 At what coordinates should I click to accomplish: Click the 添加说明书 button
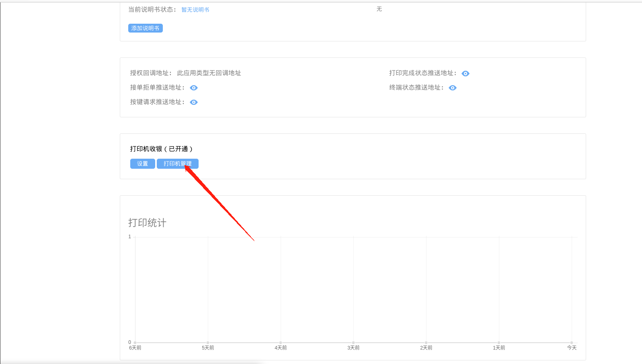[145, 28]
